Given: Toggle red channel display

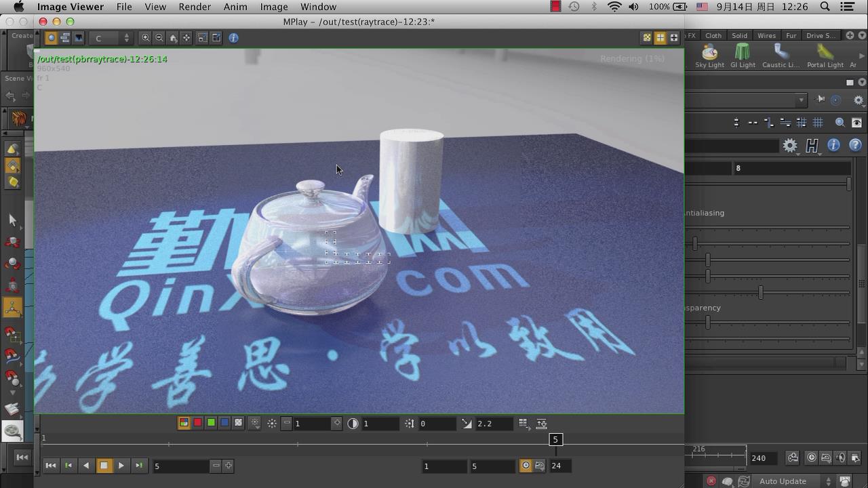Looking at the screenshot, I should [197, 423].
